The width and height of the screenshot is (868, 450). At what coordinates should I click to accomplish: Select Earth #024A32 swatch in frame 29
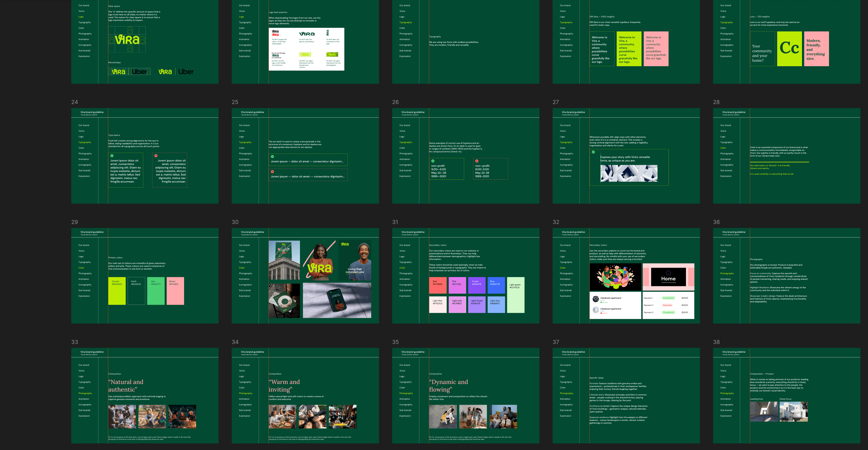(x=137, y=291)
